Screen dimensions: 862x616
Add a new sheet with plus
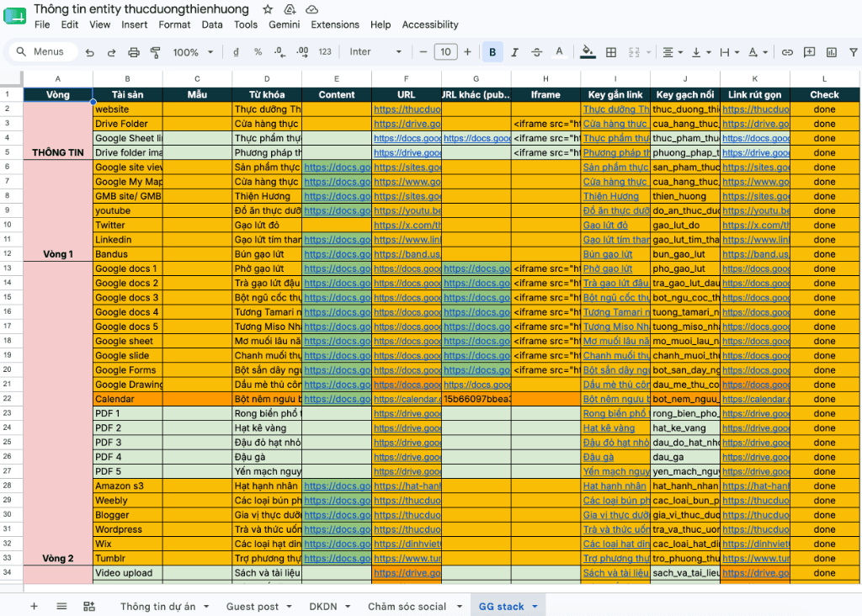(x=34, y=606)
